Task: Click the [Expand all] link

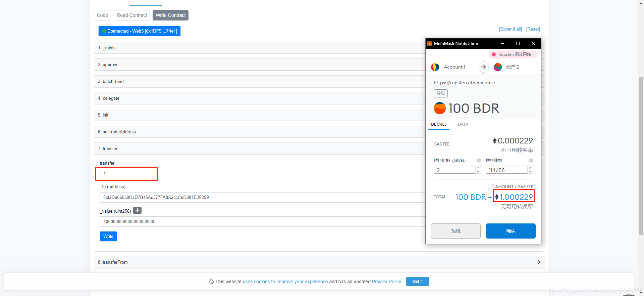Action: [x=511, y=29]
